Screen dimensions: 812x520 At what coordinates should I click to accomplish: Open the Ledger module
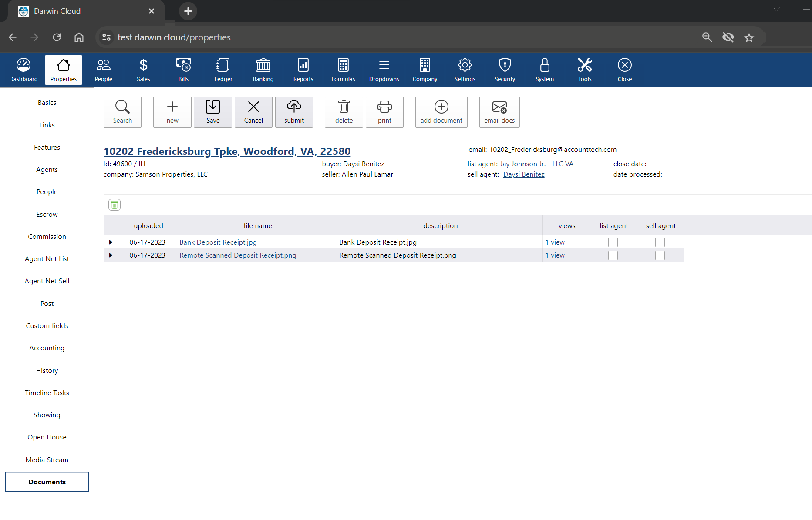coord(223,70)
